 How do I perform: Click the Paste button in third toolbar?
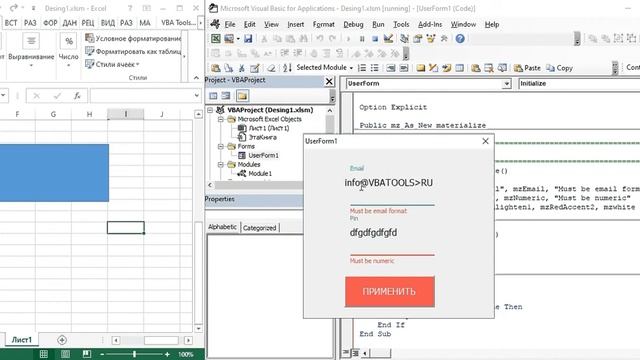click(x=527, y=68)
